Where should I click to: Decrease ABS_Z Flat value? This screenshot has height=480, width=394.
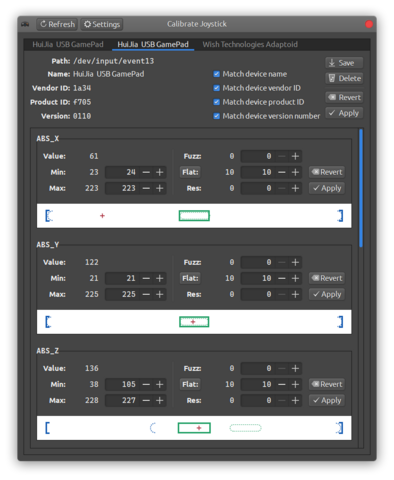tap(282, 384)
